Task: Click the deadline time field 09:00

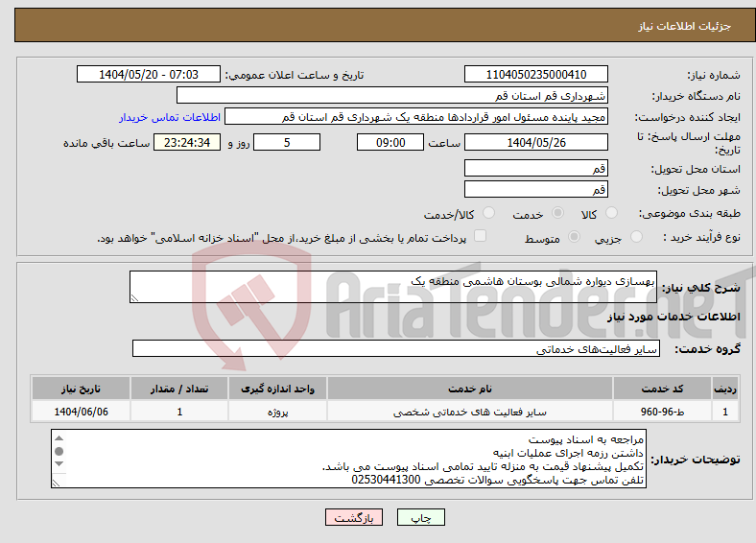Action: [390, 142]
